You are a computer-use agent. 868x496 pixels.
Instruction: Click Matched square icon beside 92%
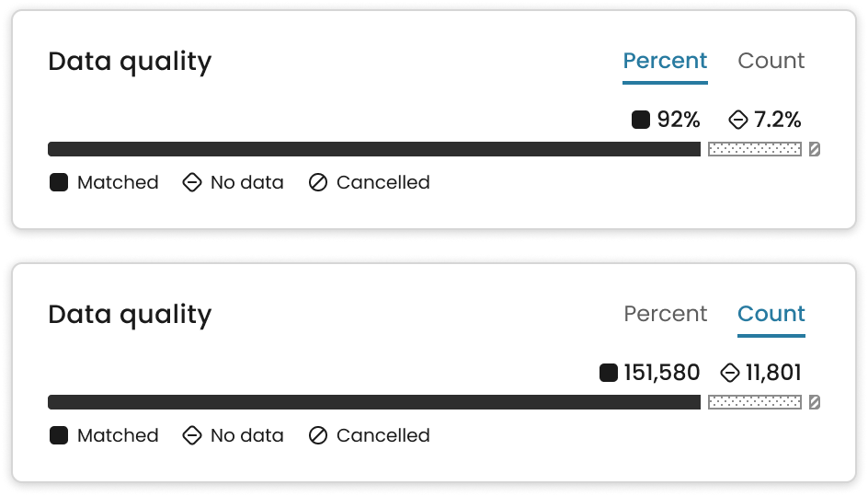(641, 120)
